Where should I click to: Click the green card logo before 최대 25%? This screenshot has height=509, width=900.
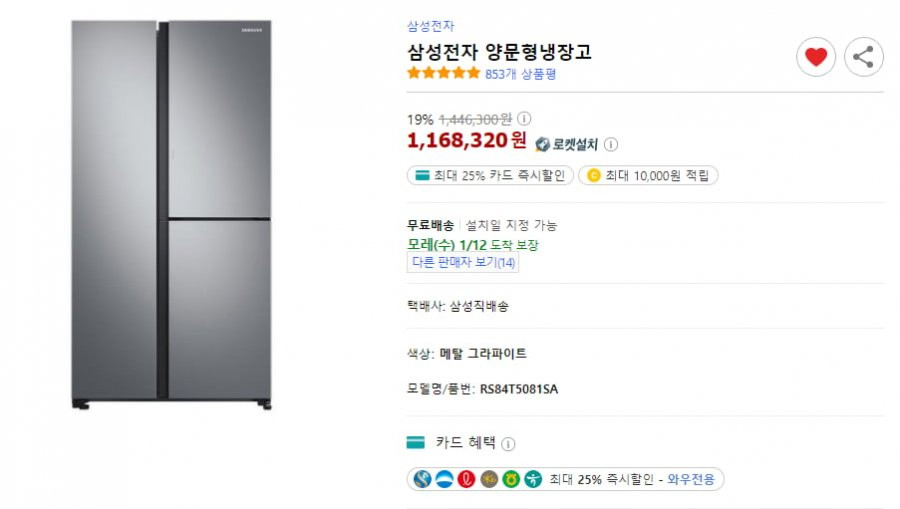[533, 479]
